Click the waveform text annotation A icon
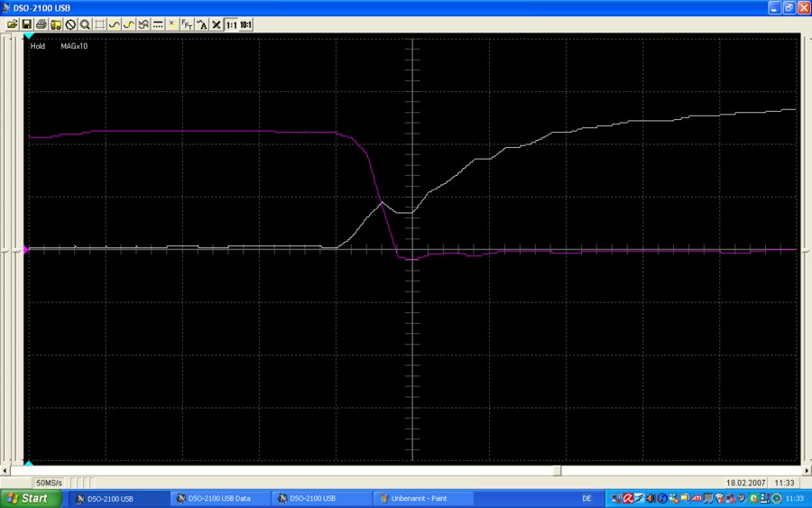The width and height of the screenshot is (812, 508). tap(201, 24)
